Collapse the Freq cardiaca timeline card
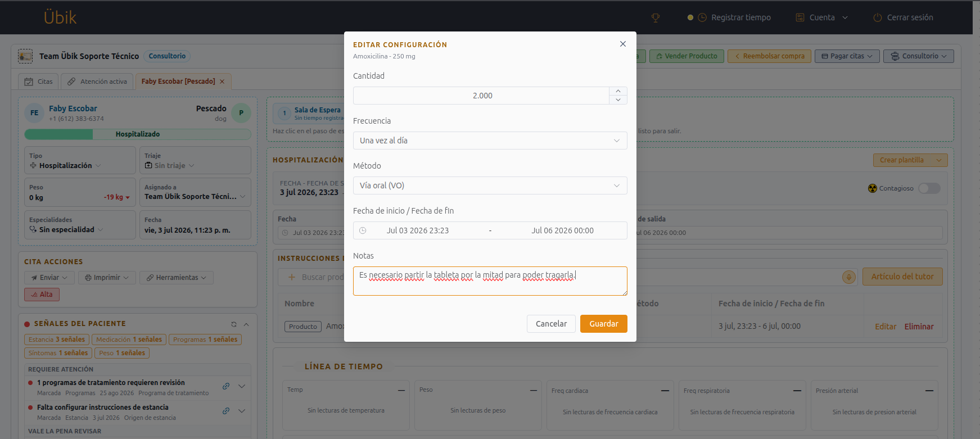This screenshot has height=439, width=980. [x=665, y=391]
